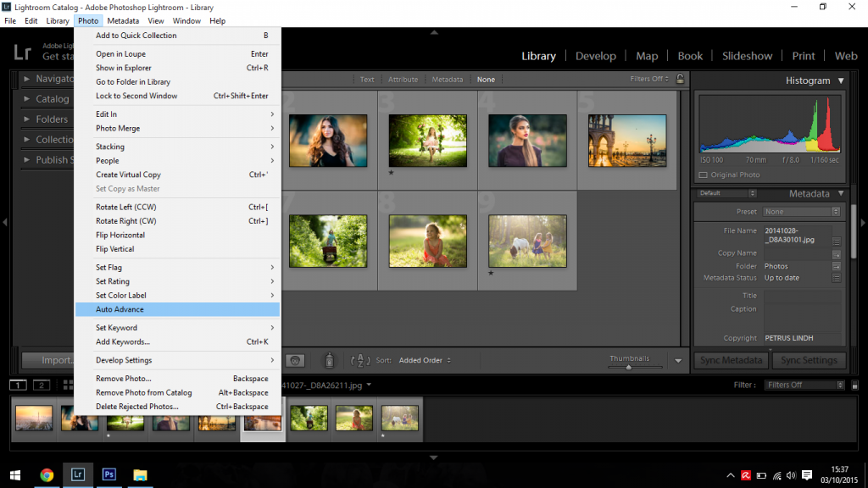Click the filter lock padlock icon
This screenshot has height=488, width=868.
coord(680,79)
